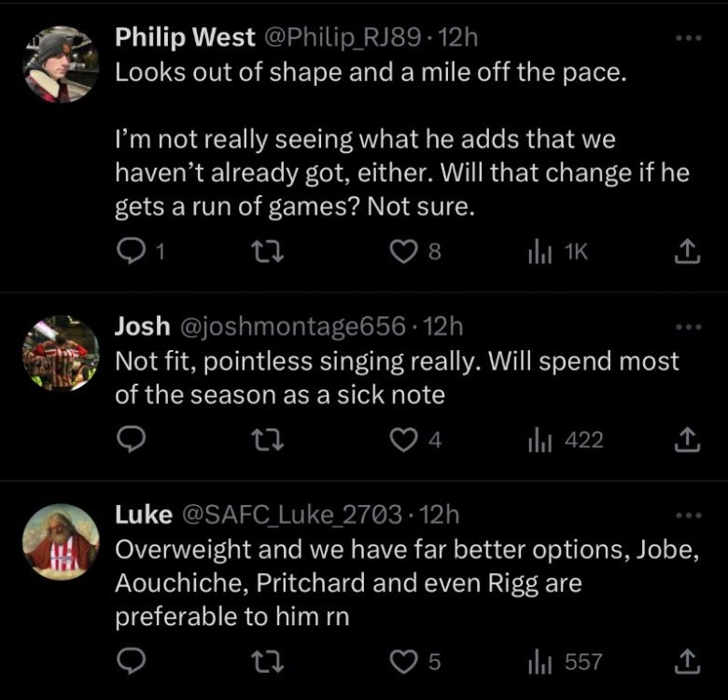Share Luke's tweet
Screen dimensions: 728x700
pyautogui.click(x=687, y=662)
